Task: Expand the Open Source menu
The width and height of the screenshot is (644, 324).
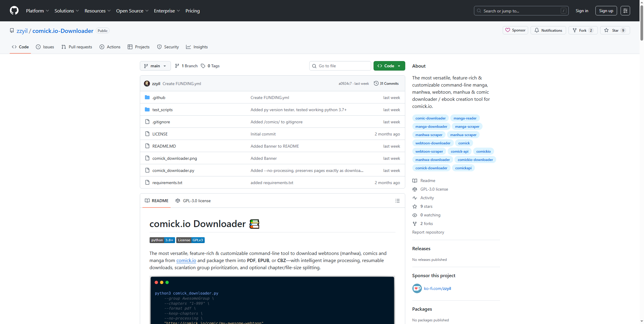Action: point(132,11)
